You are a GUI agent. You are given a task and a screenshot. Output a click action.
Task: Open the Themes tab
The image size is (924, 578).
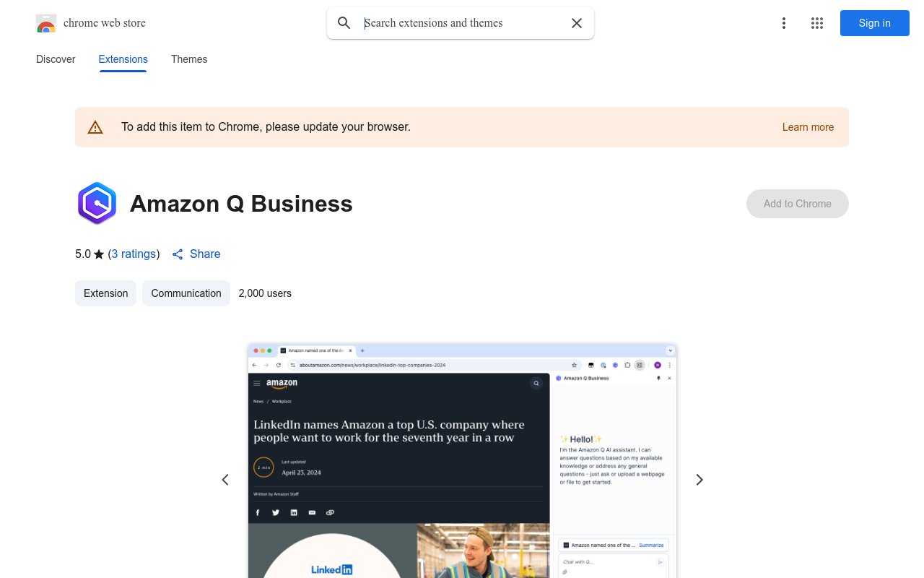click(189, 59)
